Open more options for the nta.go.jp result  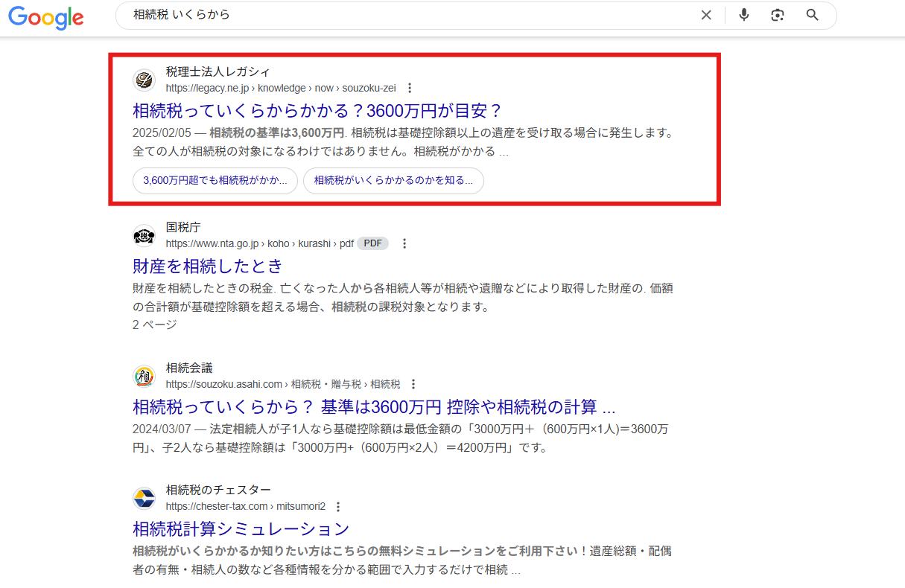point(404,243)
